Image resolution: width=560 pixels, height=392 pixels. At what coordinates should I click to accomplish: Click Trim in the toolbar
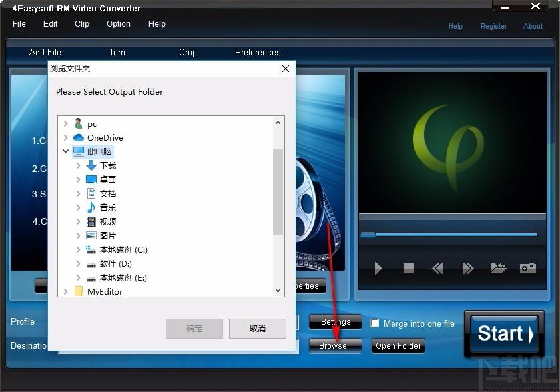pos(117,52)
